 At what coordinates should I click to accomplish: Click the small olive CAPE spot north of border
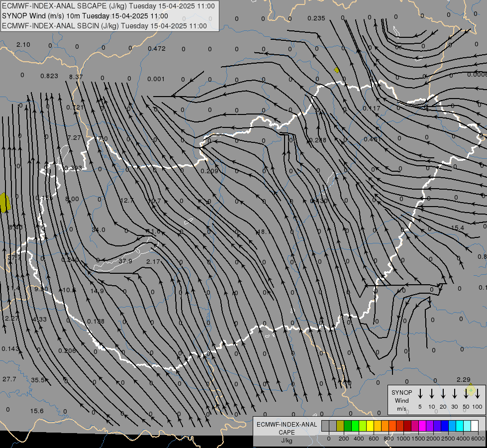click(336, 70)
